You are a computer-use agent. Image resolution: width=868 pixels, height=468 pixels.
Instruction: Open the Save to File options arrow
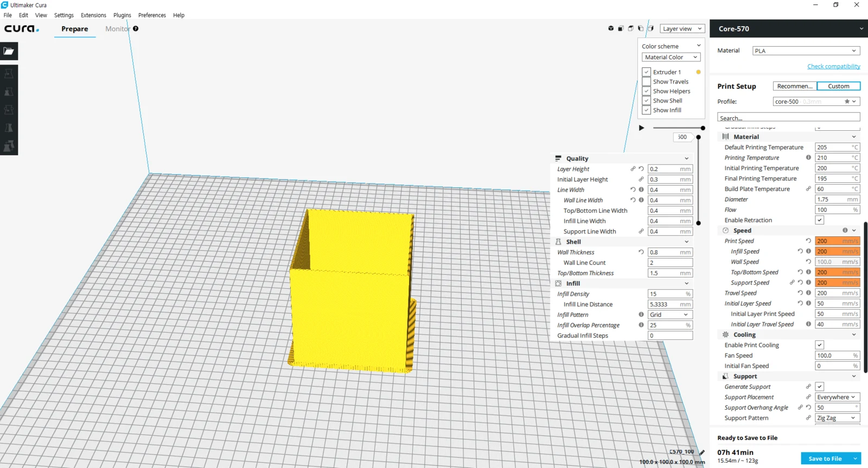coord(856,458)
